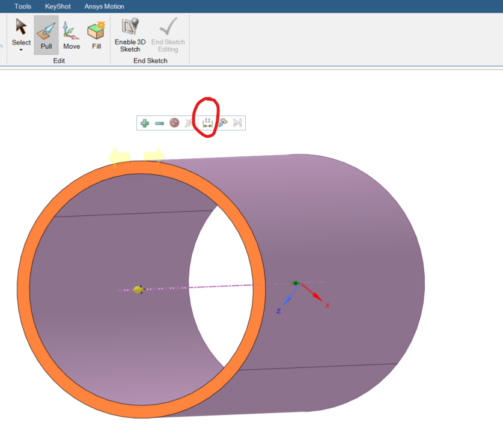Click the grayed-out crossed arrow option
The width and height of the screenshot is (503, 448).
[x=189, y=123]
